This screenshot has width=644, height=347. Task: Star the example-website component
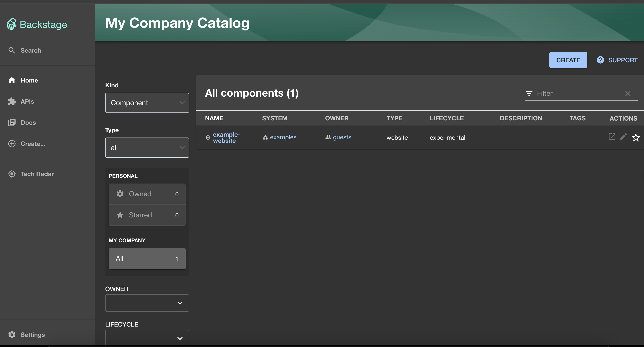635,137
